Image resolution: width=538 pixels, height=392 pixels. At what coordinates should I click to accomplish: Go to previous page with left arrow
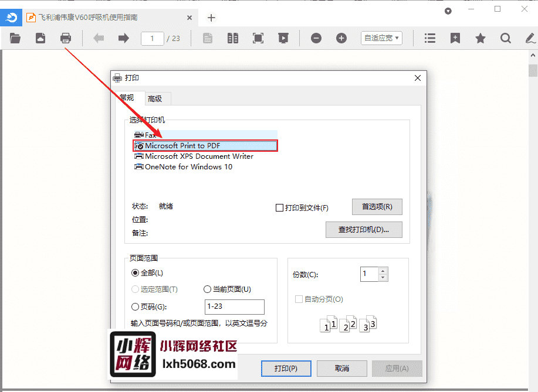point(99,38)
